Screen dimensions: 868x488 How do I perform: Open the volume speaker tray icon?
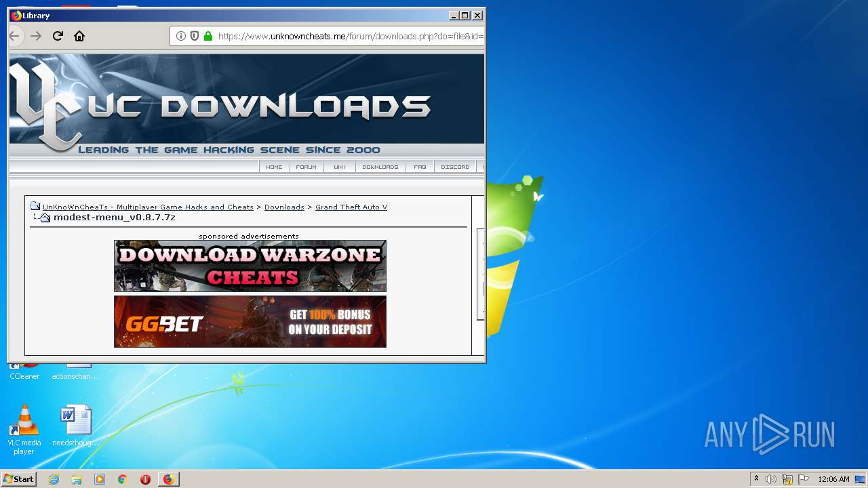click(771, 479)
